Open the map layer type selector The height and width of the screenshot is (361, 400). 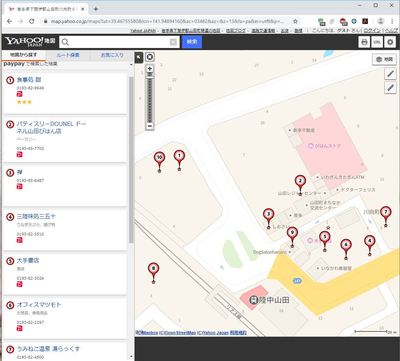tap(384, 59)
